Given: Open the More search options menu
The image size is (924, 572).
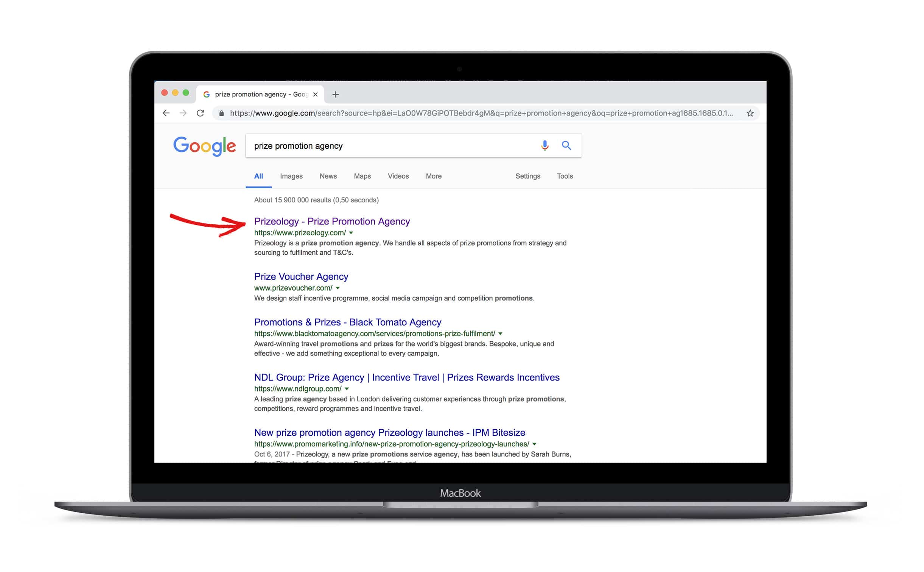Looking at the screenshot, I should (x=434, y=176).
